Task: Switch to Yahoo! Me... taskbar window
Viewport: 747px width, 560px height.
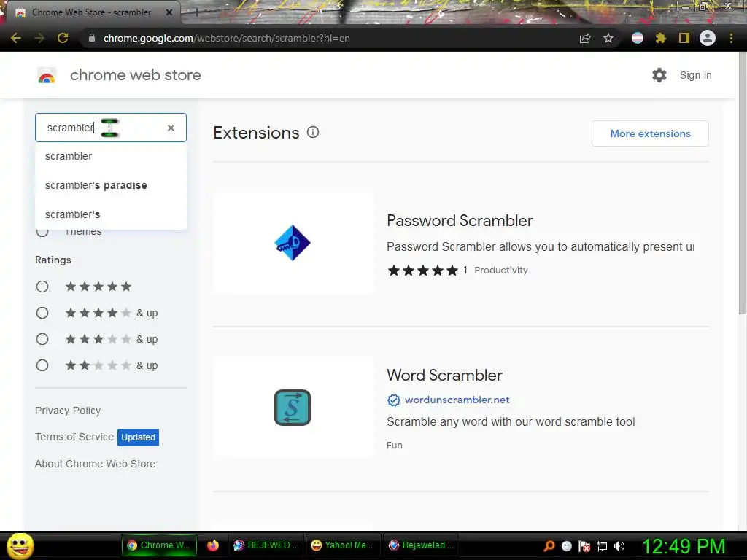Action: pos(343,545)
